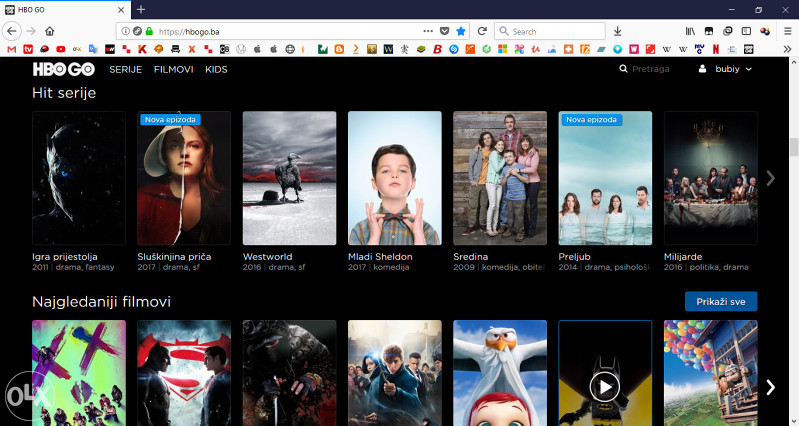
Task: Open Sluškinjina priča title link
Action: tap(174, 256)
